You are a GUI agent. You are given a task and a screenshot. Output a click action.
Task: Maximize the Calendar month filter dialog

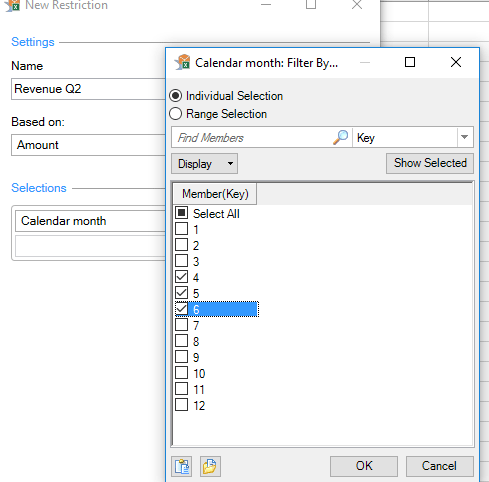click(x=410, y=62)
